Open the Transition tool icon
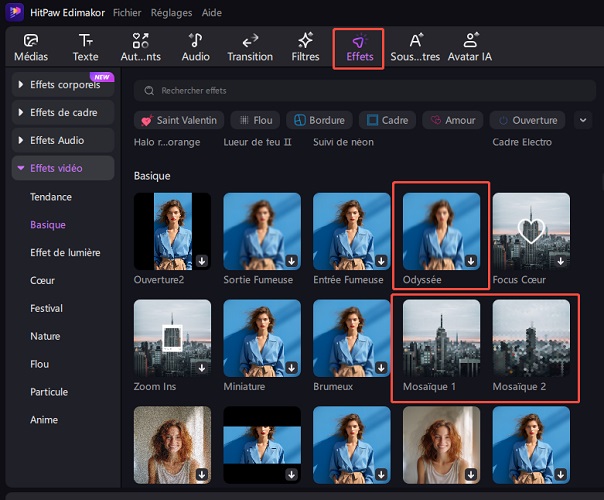This screenshot has height=500, width=604. click(250, 41)
